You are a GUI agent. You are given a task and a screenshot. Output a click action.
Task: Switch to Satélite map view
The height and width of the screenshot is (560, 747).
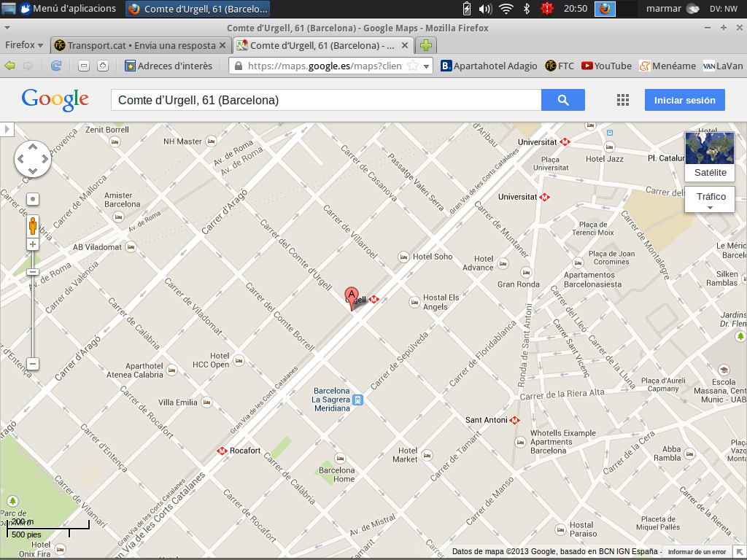click(710, 157)
